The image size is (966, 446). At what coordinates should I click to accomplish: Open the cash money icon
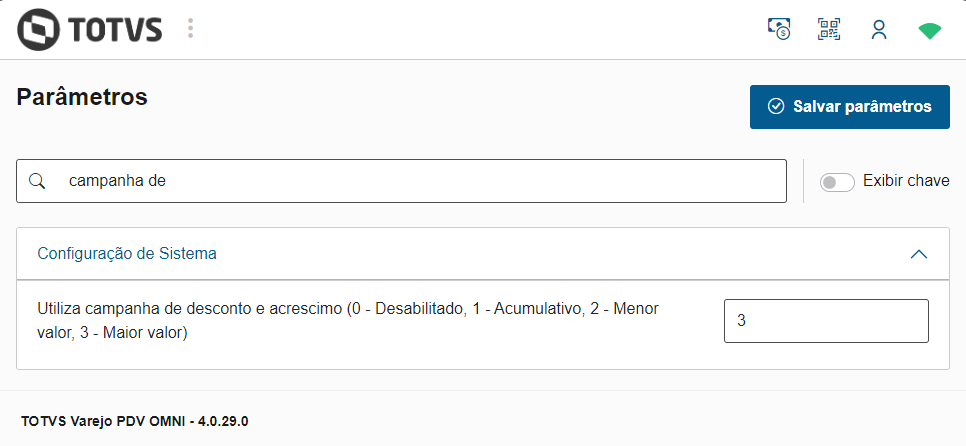tap(779, 29)
